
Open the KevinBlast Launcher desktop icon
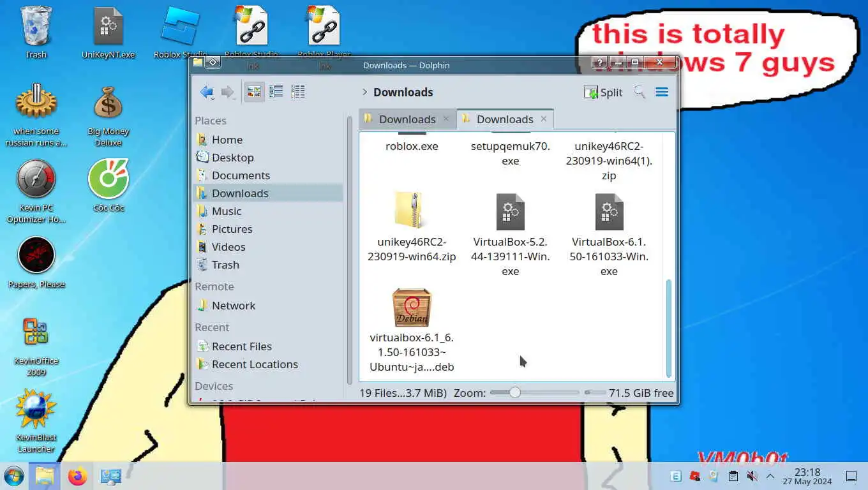click(x=36, y=421)
